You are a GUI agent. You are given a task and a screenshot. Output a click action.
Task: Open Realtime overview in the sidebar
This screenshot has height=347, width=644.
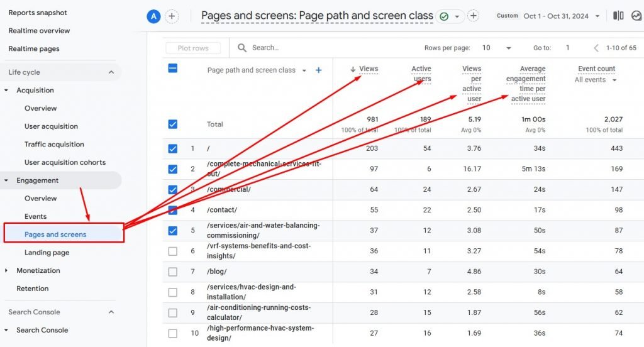[x=39, y=31]
